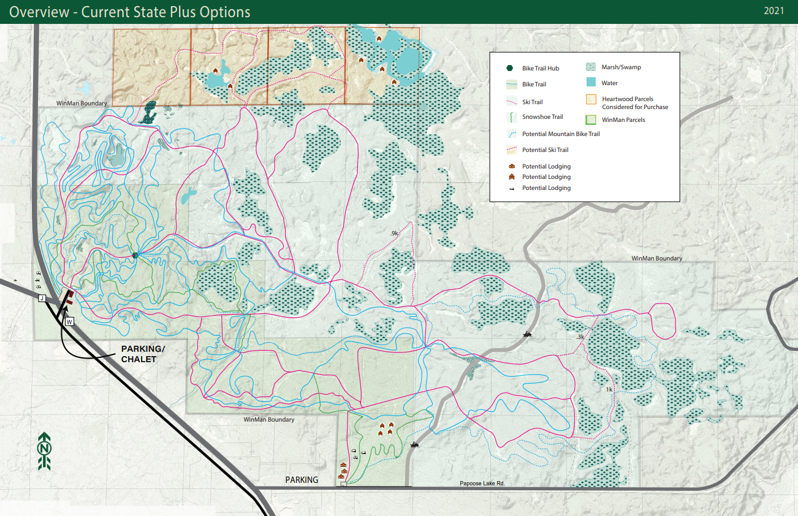Click the 2021 year in the header
798x516 pixels.
point(773,11)
